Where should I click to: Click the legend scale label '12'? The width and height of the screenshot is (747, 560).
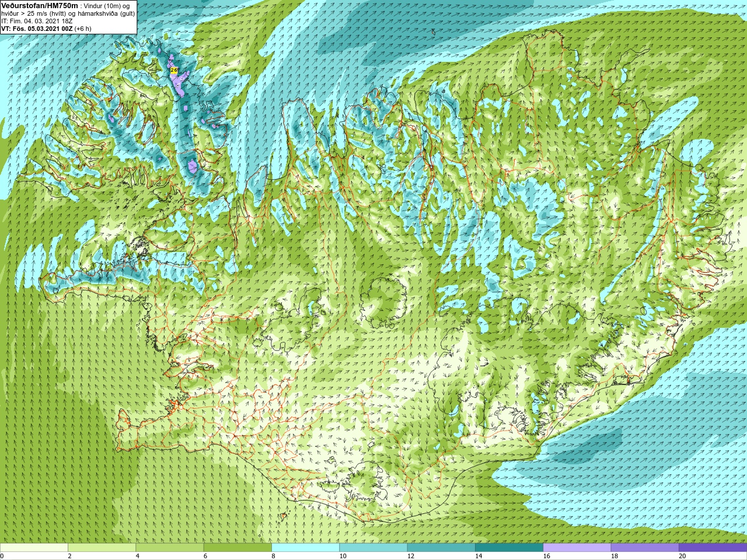tap(411, 556)
